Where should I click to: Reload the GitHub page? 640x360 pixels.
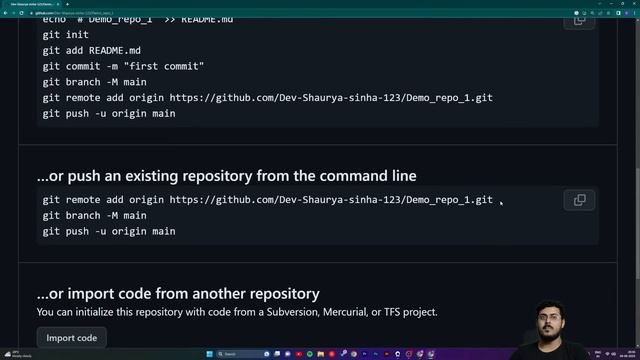pyautogui.click(x=21, y=13)
